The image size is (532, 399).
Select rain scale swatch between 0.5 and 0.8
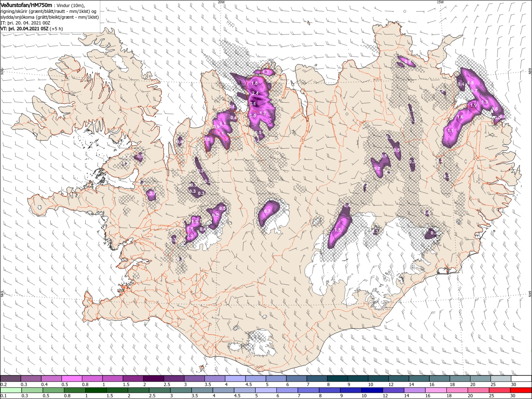[x=53, y=390]
